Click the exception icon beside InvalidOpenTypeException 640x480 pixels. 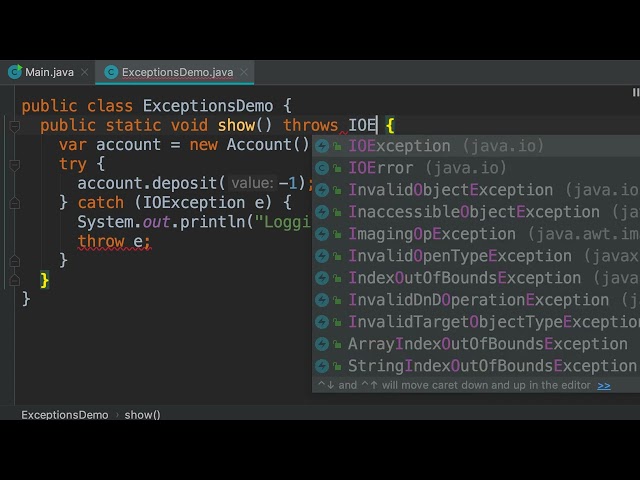[322, 256]
